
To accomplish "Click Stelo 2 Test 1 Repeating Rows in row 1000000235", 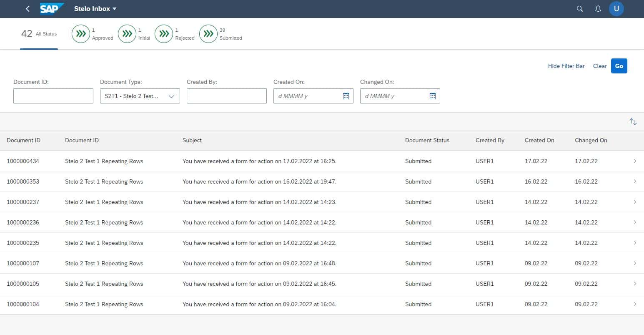I will (x=104, y=243).
